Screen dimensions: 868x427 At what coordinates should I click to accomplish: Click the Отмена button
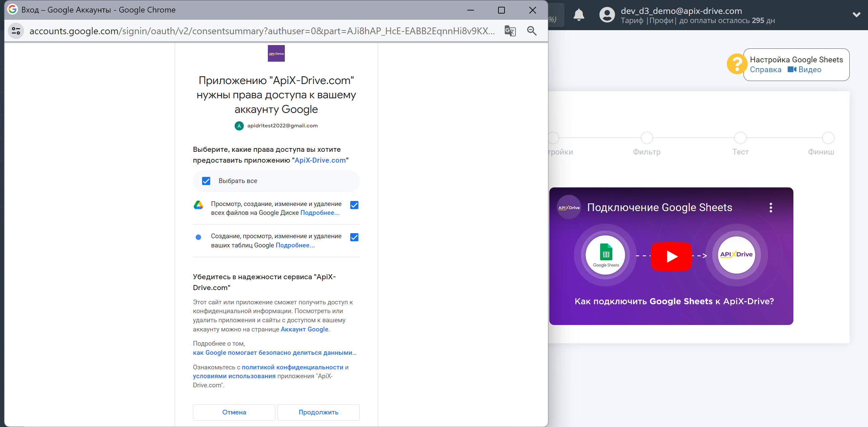(234, 412)
